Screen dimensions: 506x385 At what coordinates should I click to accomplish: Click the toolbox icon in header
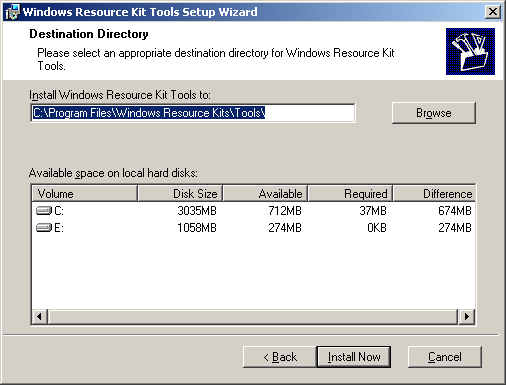pyautogui.click(x=470, y=51)
